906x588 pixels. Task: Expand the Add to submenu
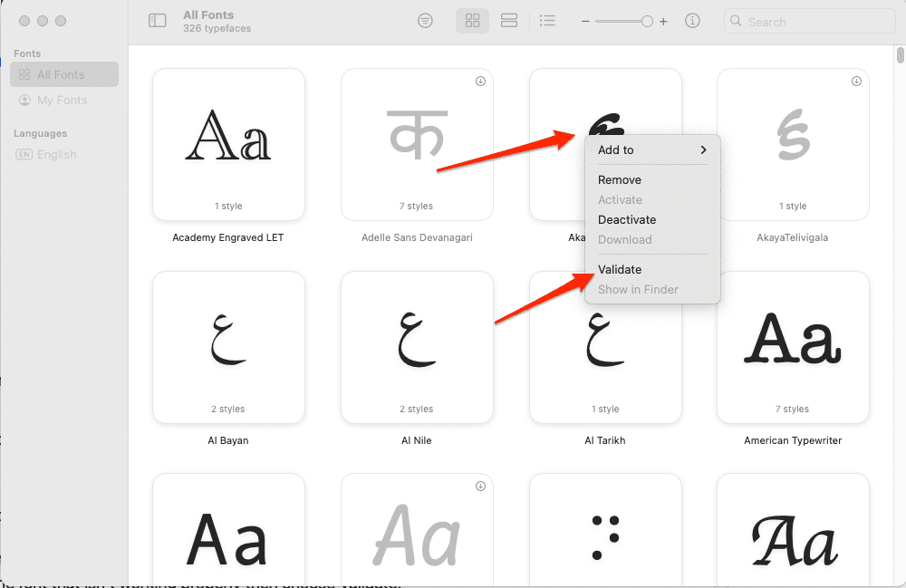point(651,150)
